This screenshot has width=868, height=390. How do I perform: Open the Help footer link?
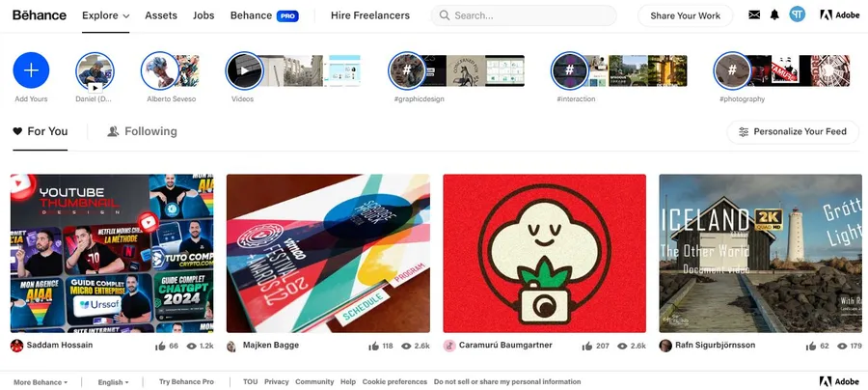(x=348, y=381)
